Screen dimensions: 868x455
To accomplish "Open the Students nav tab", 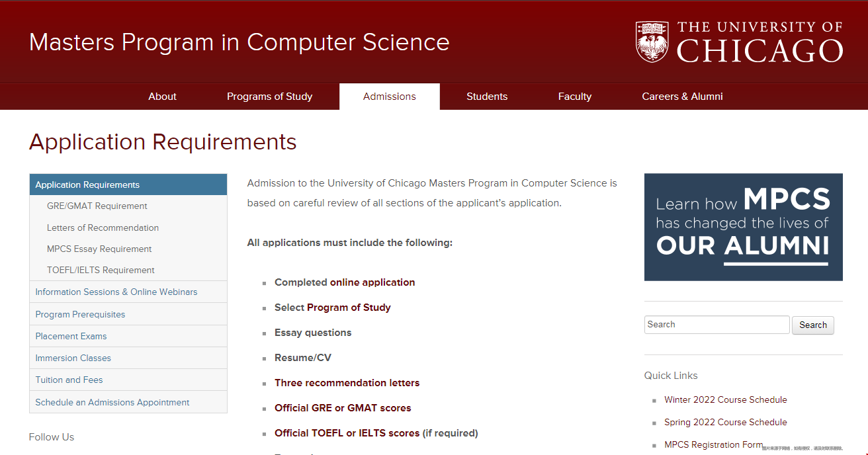I will [x=487, y=97].
